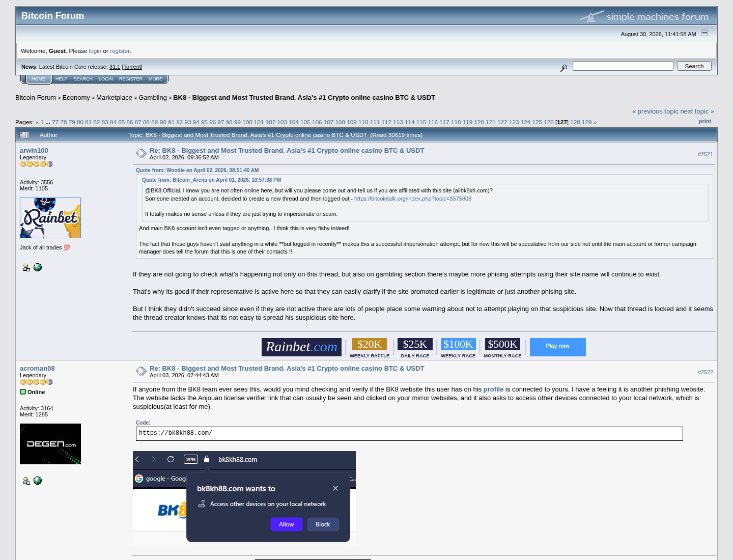Click the Rainbet.com signature banner logo
The image size is (733, 560).
pos(301,347)
